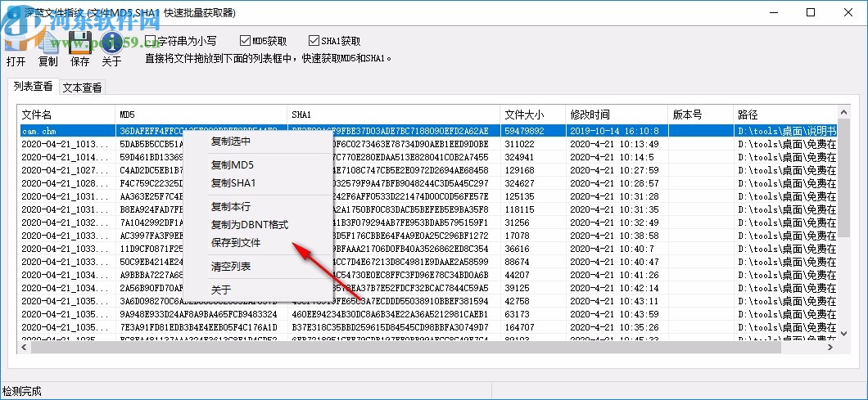Sort by the 文件名 column header

tap(66, 115)
